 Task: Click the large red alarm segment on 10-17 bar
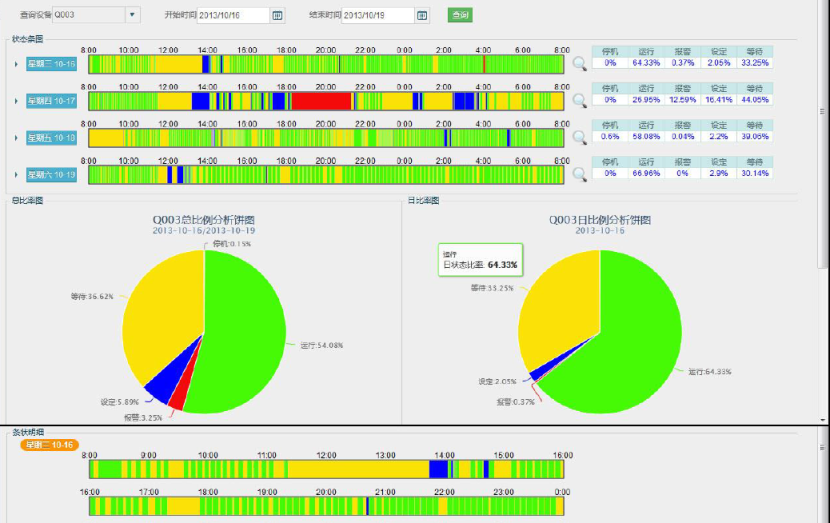point(321,101)
